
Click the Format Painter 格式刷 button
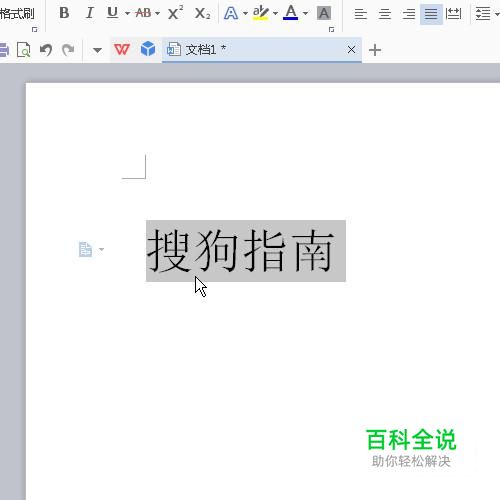[x=17, y=14]
